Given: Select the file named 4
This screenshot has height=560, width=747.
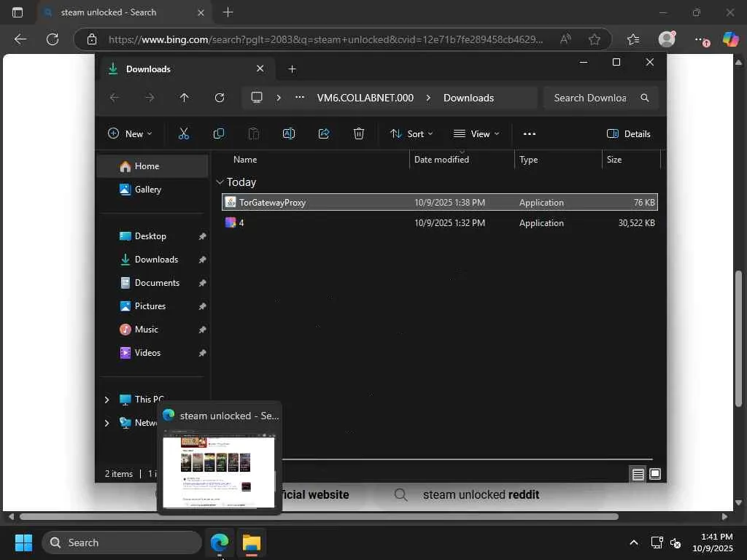Looking at the screenshot, I should point(440,223).
